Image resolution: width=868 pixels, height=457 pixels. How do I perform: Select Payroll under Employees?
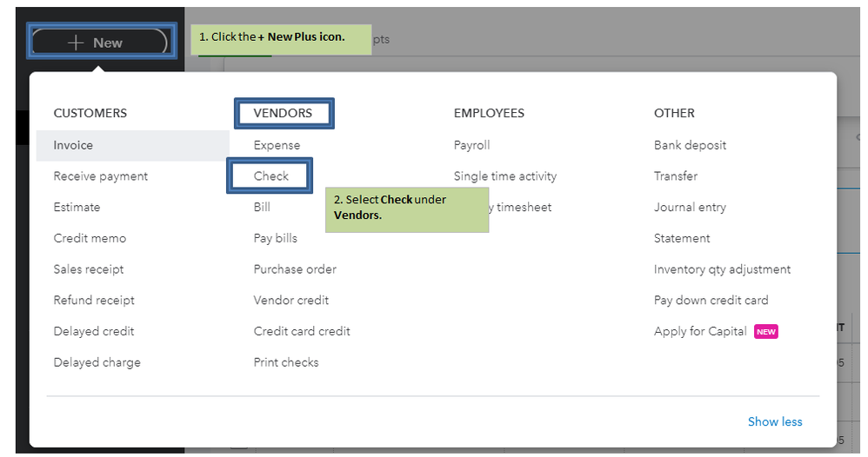pyautogui.click(x=472, y=145)
